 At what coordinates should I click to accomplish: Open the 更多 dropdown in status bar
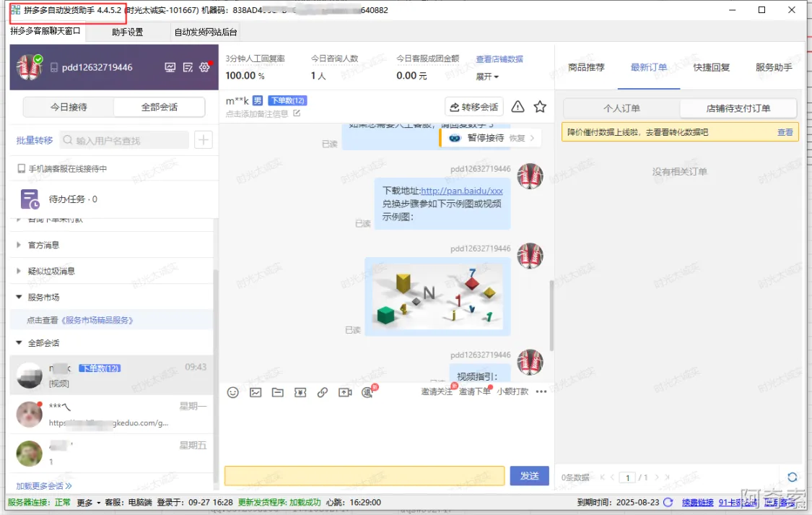click(x=89, y=502)
